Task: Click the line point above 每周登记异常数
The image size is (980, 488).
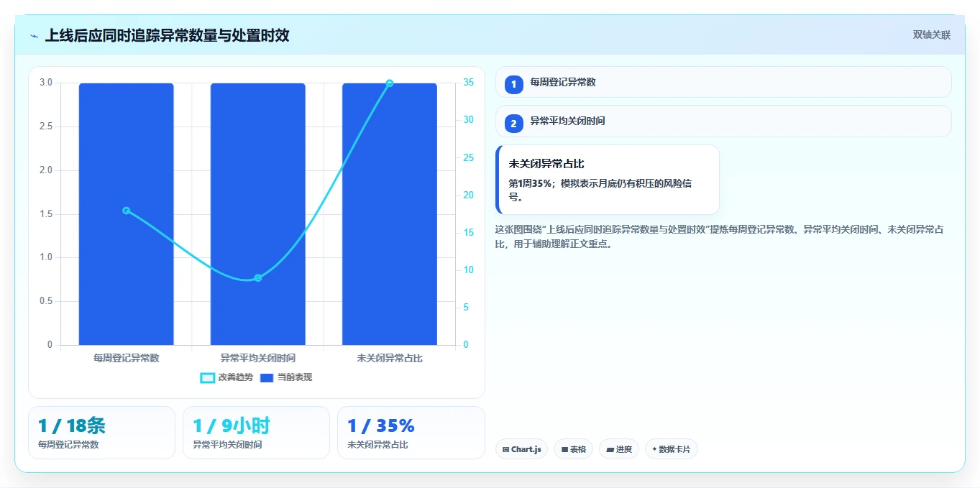Action: point(127,211)
